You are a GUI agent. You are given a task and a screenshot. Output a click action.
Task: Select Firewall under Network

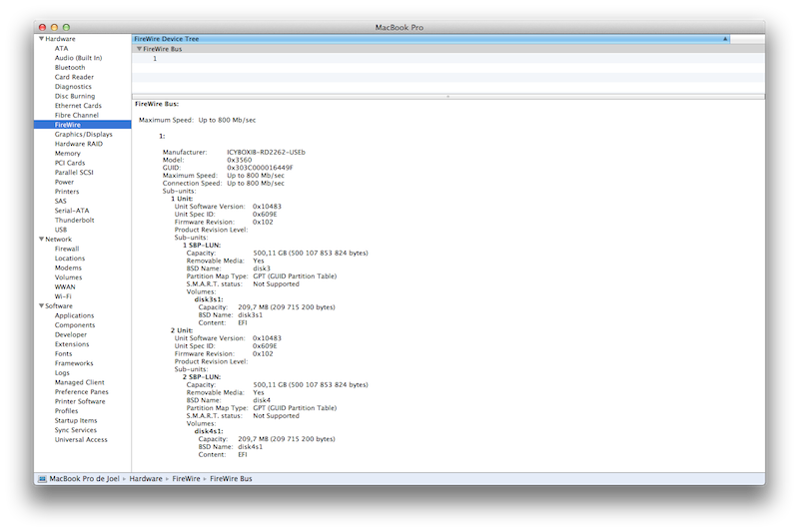(x=67, y=249)
